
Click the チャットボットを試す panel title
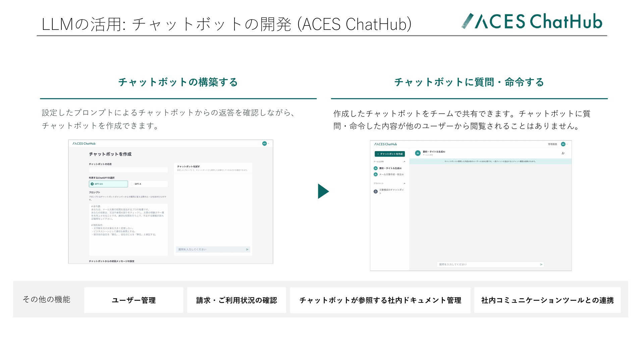(x=189, y=166)
